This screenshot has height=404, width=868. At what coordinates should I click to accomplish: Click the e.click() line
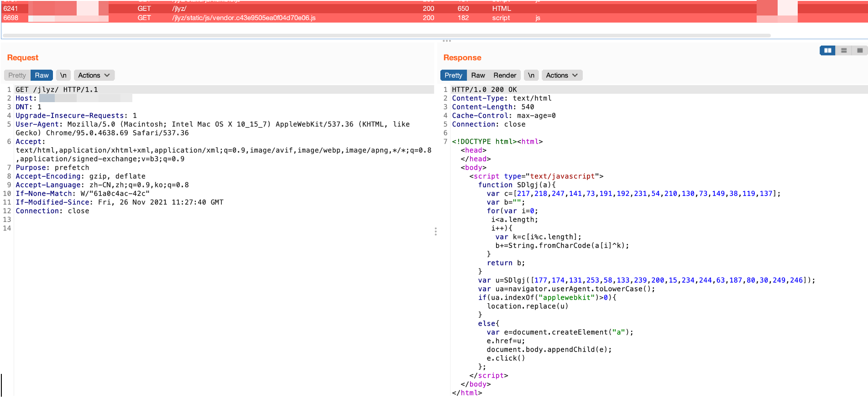(506, 358)
